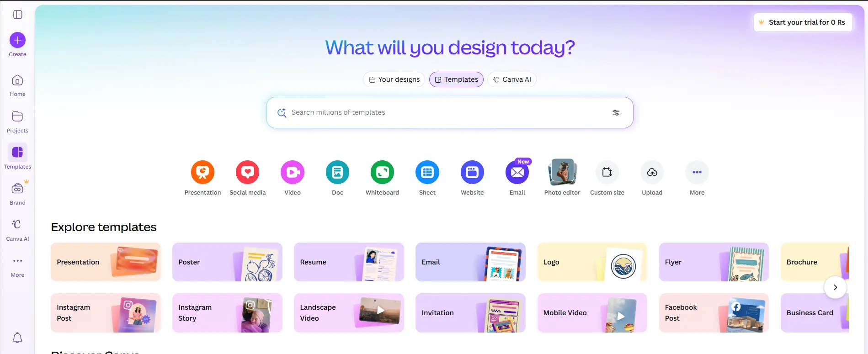Open Canva AI in left sidebar
The width and height of the screenshot is (868, 354).
(x=17, y=230)
